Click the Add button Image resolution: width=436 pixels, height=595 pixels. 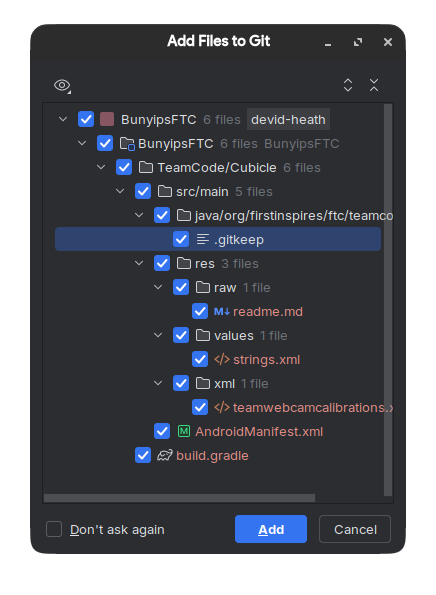[x=271, y=529]
